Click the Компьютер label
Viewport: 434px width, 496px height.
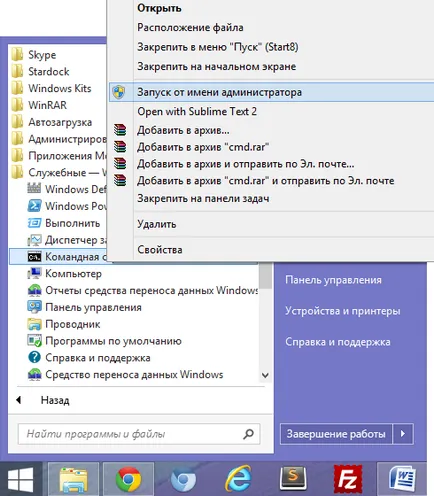point(73,274)
